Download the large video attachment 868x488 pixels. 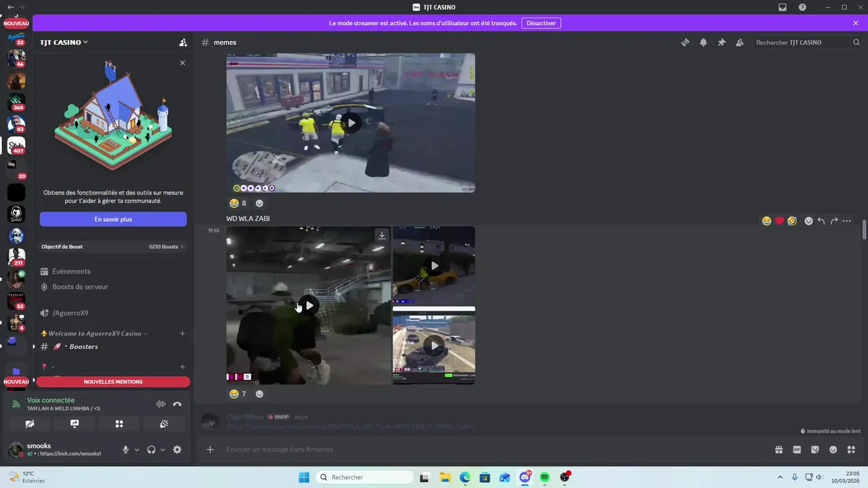coord(382,235)
